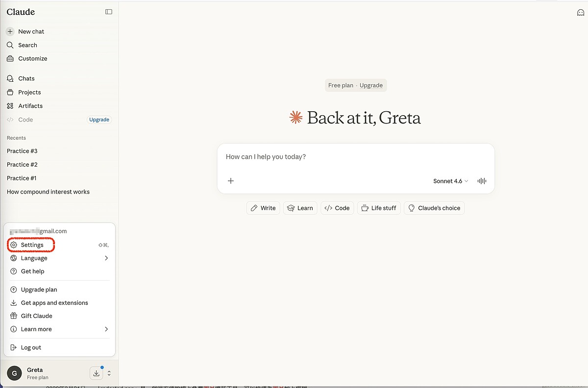Click the Upgrade link beside Free plan
This screenshot has width=588, height=388.
coord(371,85)
